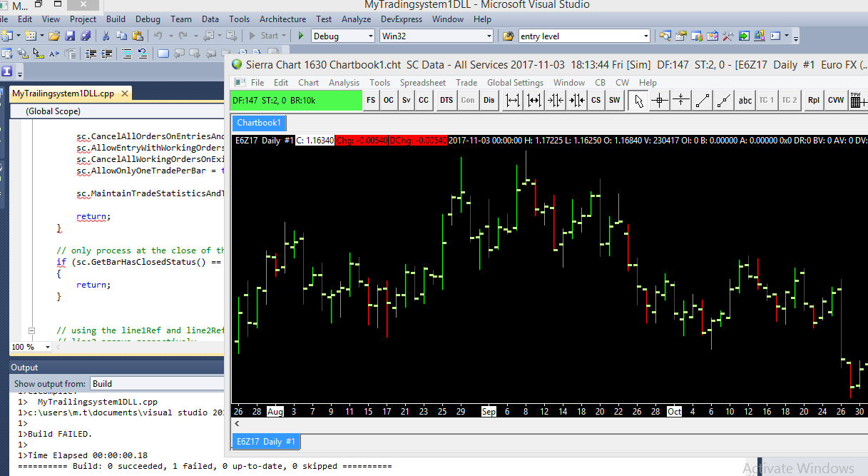Toggle the Rpl replay button
The width and height of the screenshot is (868, 476).
[x=814, y=101]
